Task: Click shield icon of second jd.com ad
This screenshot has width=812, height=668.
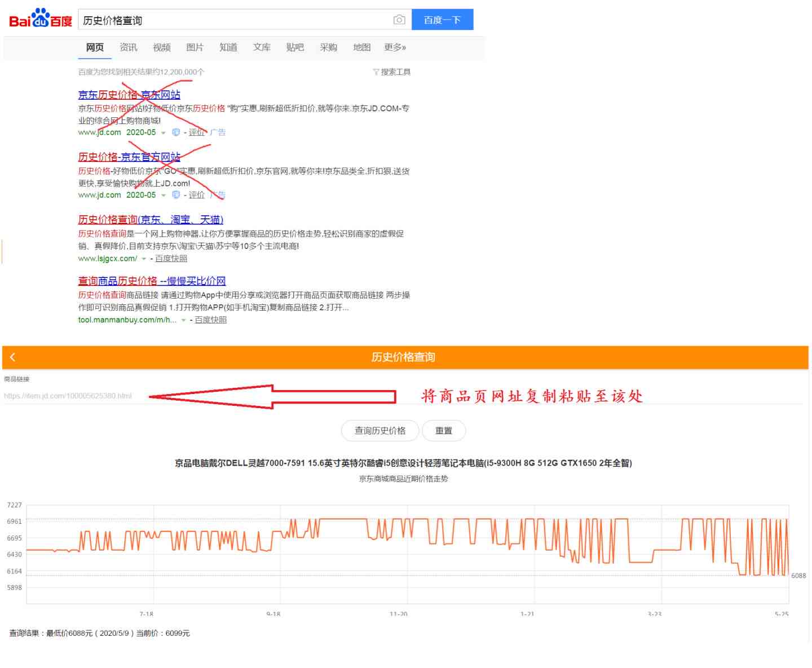Action: point(176,195)
